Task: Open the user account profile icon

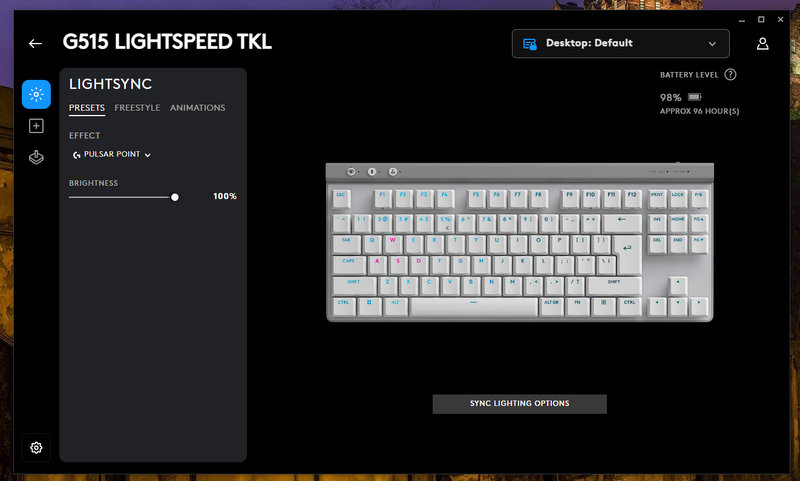Action: 762,44
